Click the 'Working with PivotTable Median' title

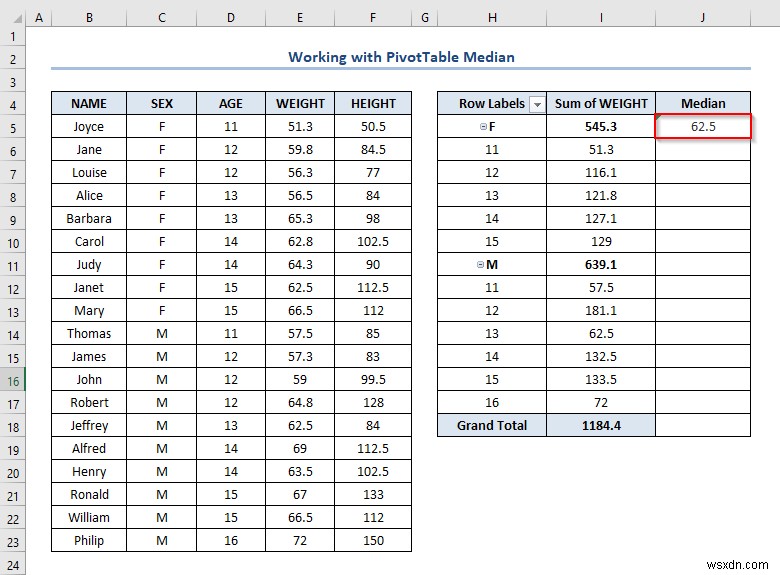click(401, 57)
